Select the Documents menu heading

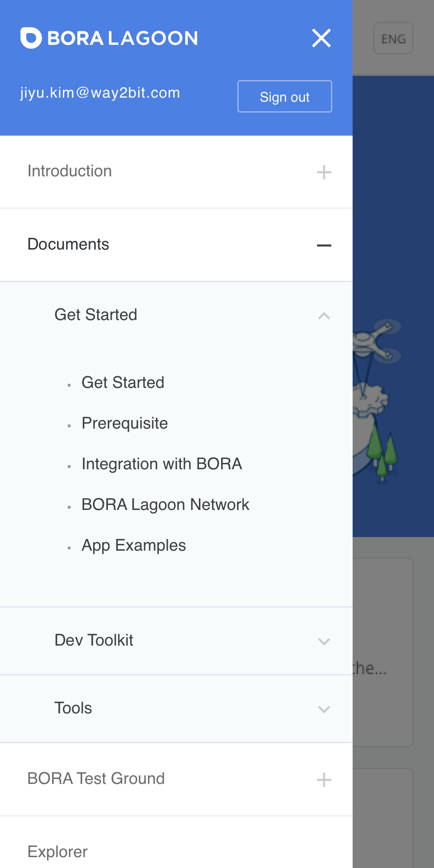[68, 245]
